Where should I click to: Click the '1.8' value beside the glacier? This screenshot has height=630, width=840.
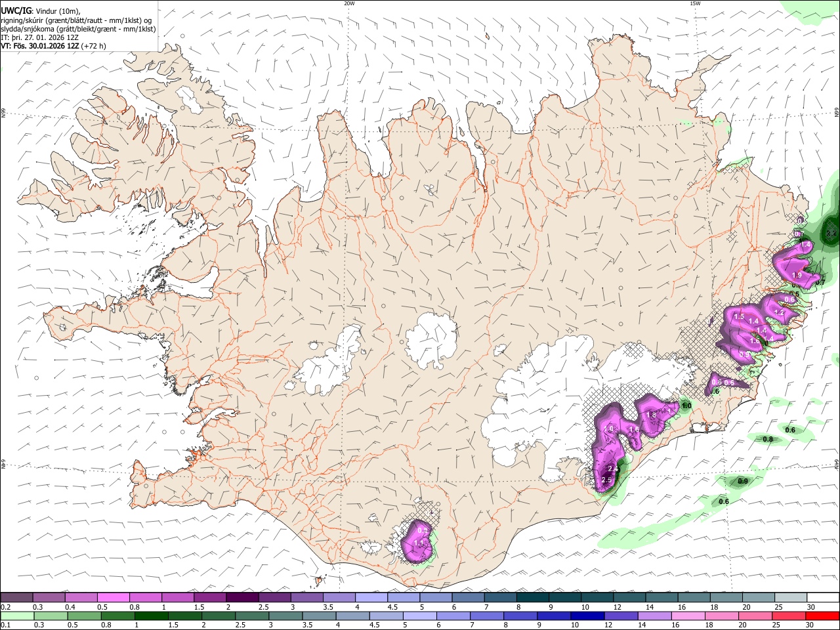pos(652,415)
